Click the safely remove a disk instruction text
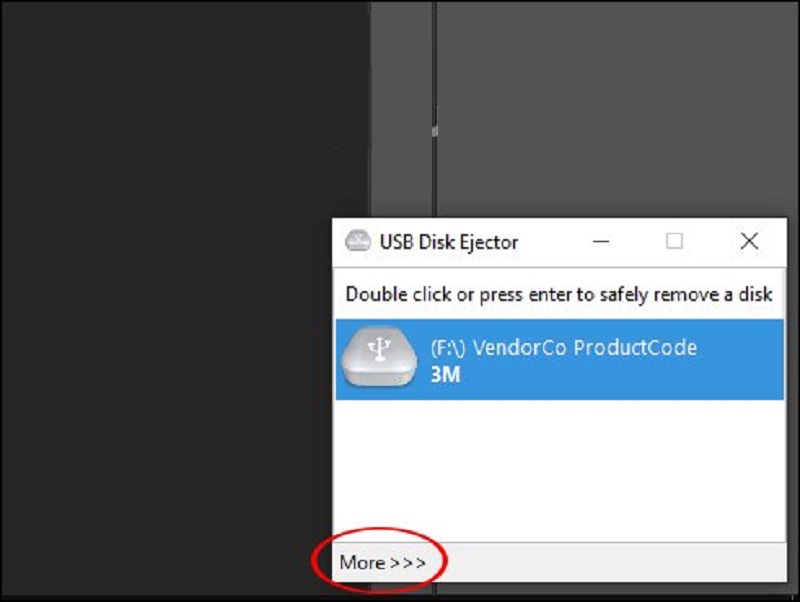This screenshot has width=800, height=602. point(559,294)
